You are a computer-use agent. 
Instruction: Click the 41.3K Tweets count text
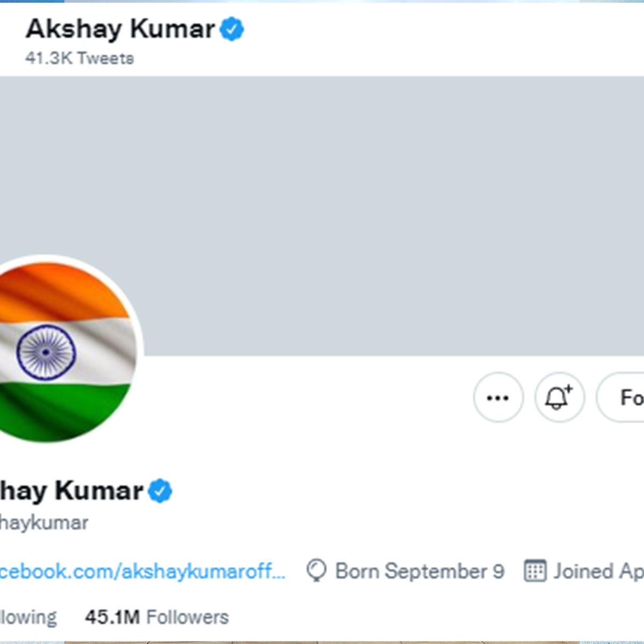[x=79, y=58]
